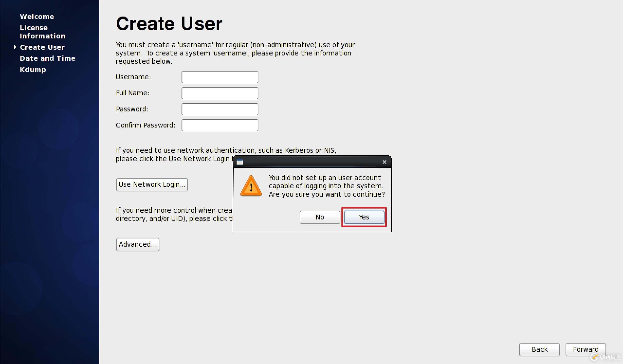Select Welcome in the sidebar

37,17
